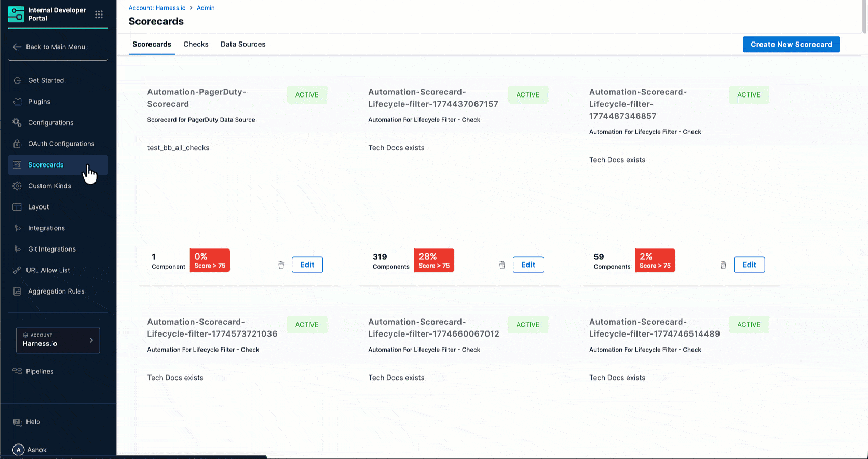Delete the Automation-PagerDuty-Scorecard via trash icon

click(x=281, y=265)
